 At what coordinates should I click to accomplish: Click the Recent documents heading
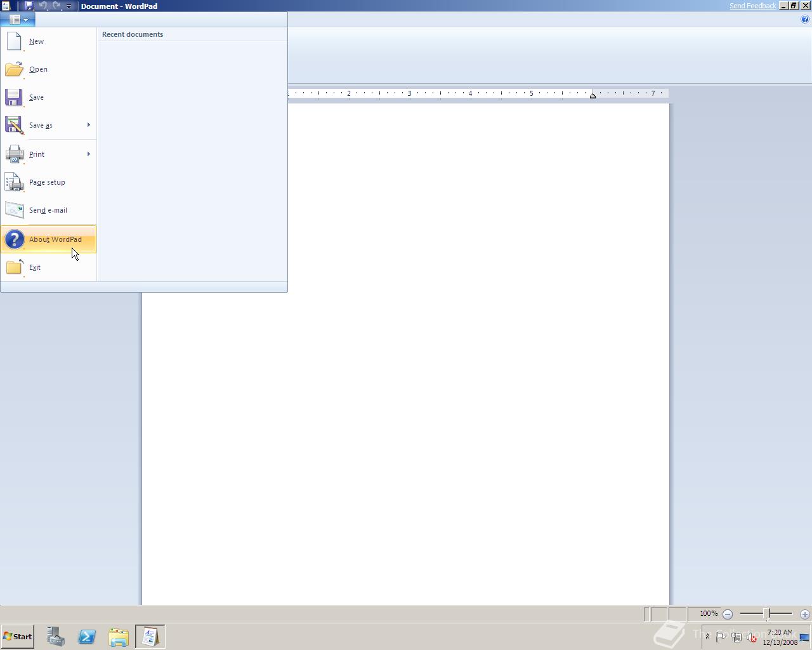(133, 34)
